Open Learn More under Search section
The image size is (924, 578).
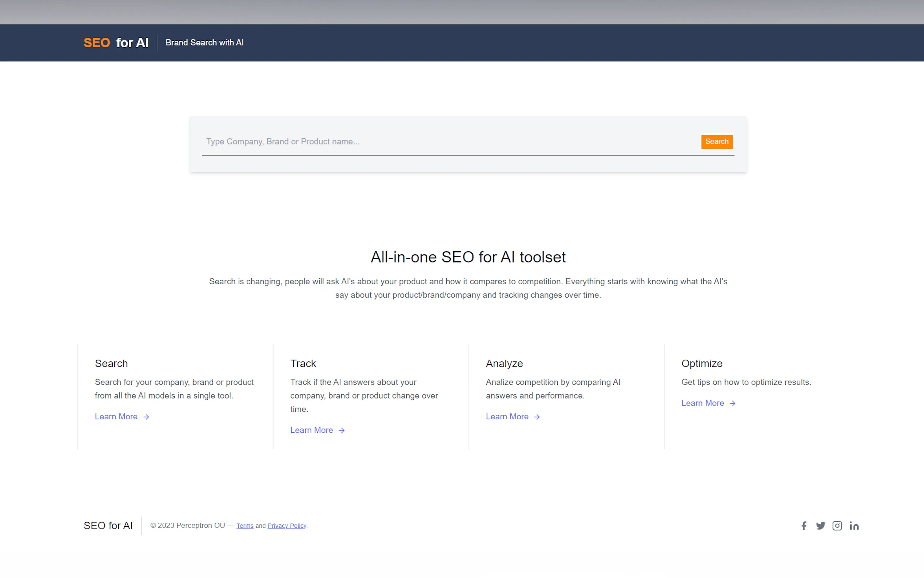coord(116,417)
